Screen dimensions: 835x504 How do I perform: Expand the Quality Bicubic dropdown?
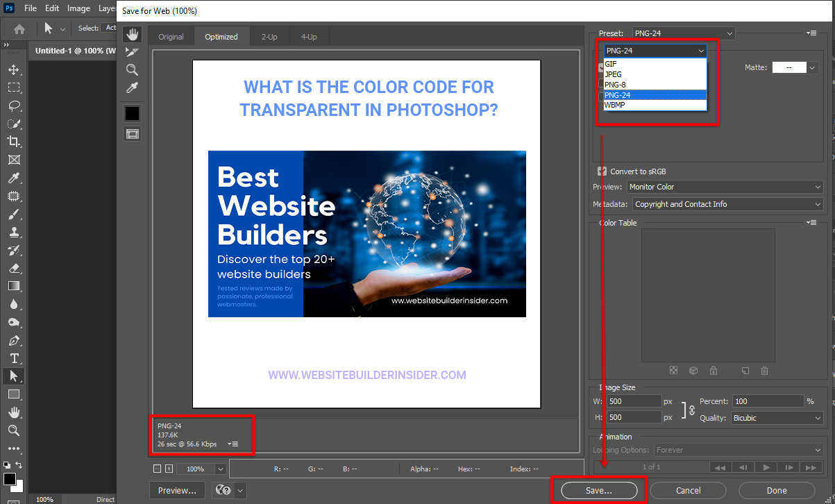pos(777,418)
